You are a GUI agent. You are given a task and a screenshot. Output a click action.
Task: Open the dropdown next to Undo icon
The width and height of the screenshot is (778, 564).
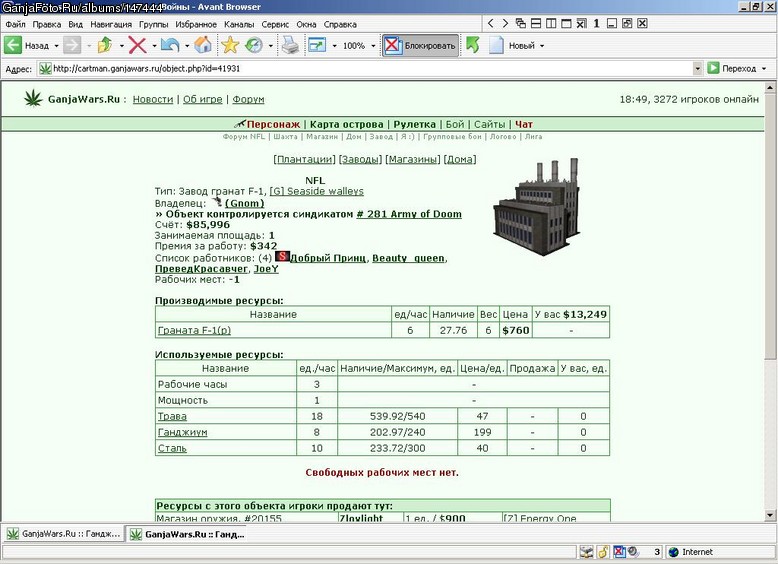tap(187, 46)
